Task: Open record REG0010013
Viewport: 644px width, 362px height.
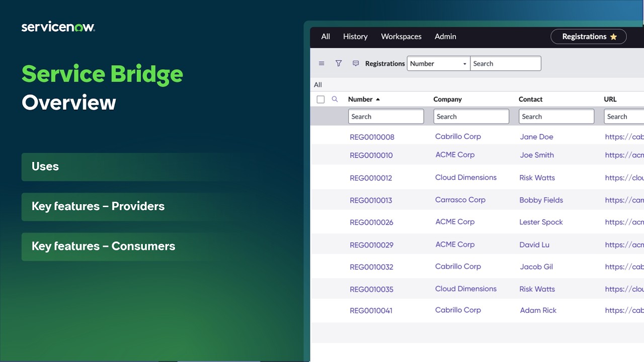Action: (x=371, y=201)
